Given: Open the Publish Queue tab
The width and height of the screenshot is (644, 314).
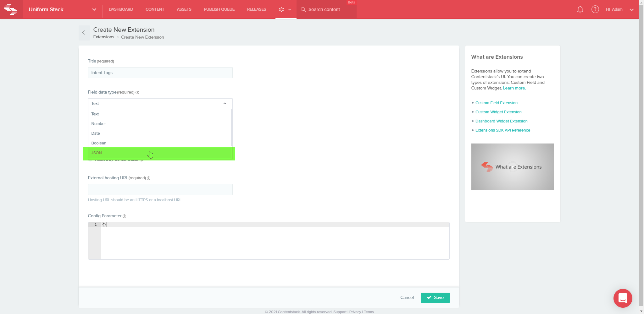Looking at the screenshot, I should pyautogui.click(x=219, y=9).
